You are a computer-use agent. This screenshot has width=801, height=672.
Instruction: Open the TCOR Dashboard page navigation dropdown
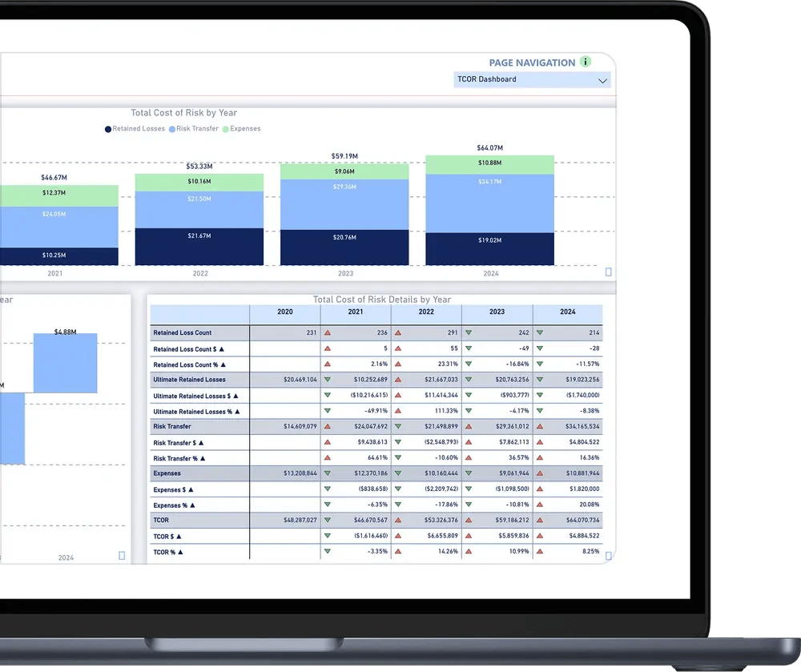tap(531, 79)
